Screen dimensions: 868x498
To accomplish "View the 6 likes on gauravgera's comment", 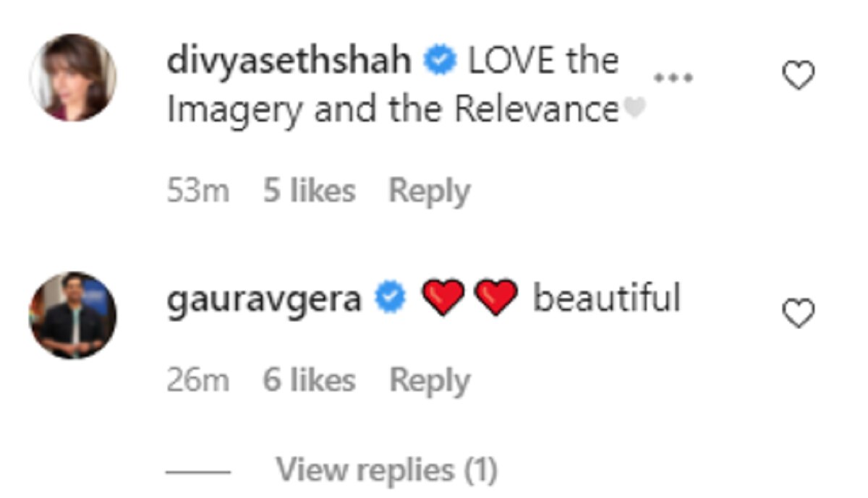I will click(309, 379).
